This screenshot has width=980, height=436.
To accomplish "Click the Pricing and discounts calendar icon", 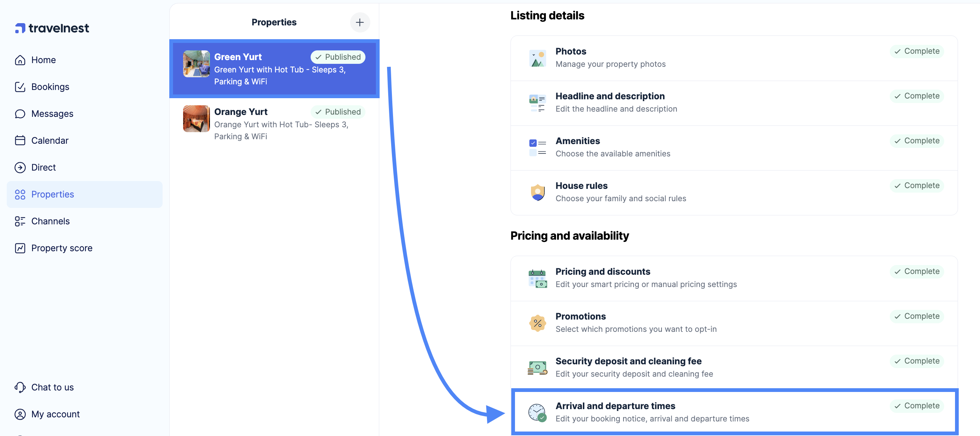I will point(537,278).
